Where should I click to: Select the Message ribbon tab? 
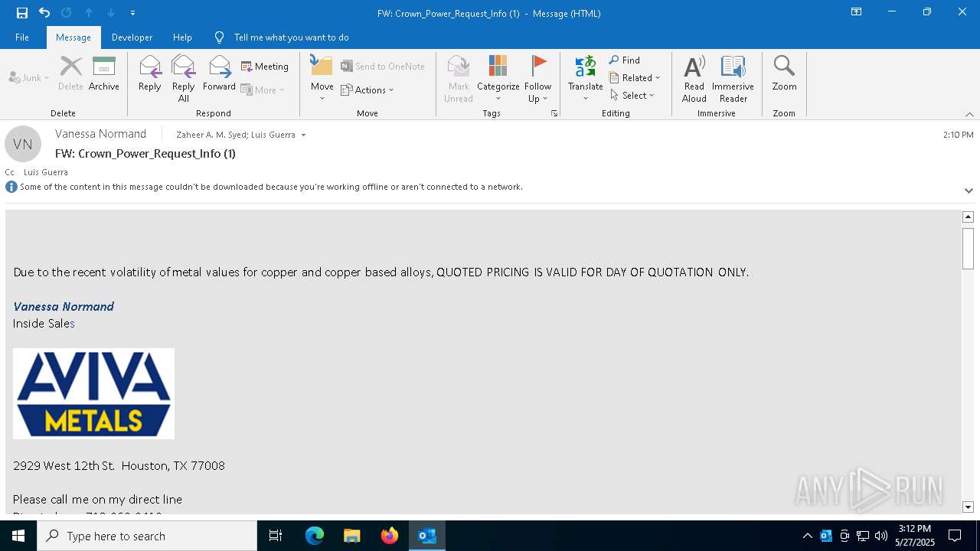[x=73, y=37]
